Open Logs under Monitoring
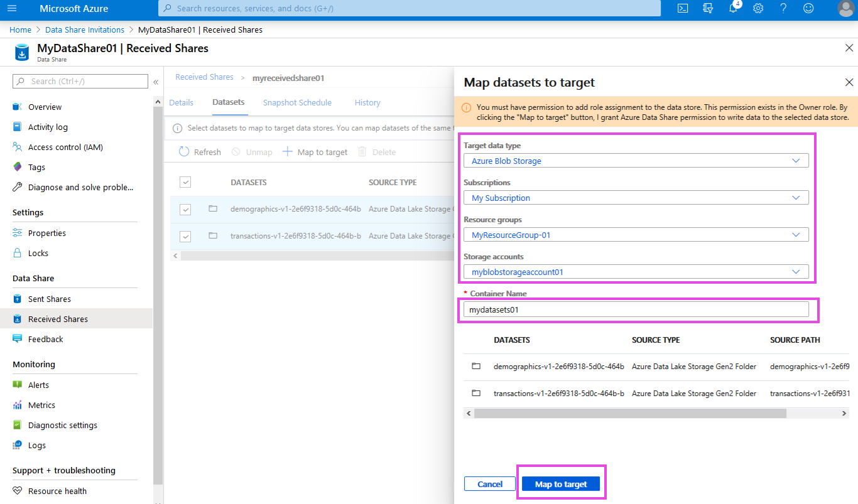The width and height of the screenshot is (858, 504). pos(37,445)
